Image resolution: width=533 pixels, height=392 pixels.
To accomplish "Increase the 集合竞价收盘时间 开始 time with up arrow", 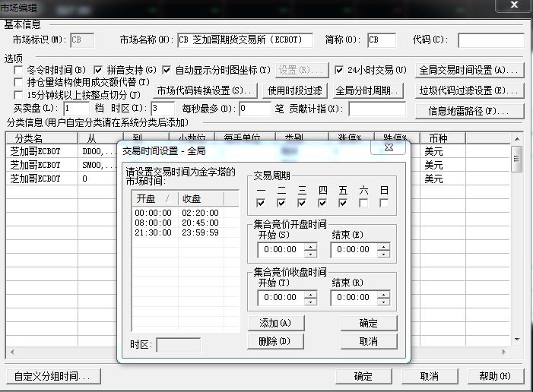I will coord(309,294).
